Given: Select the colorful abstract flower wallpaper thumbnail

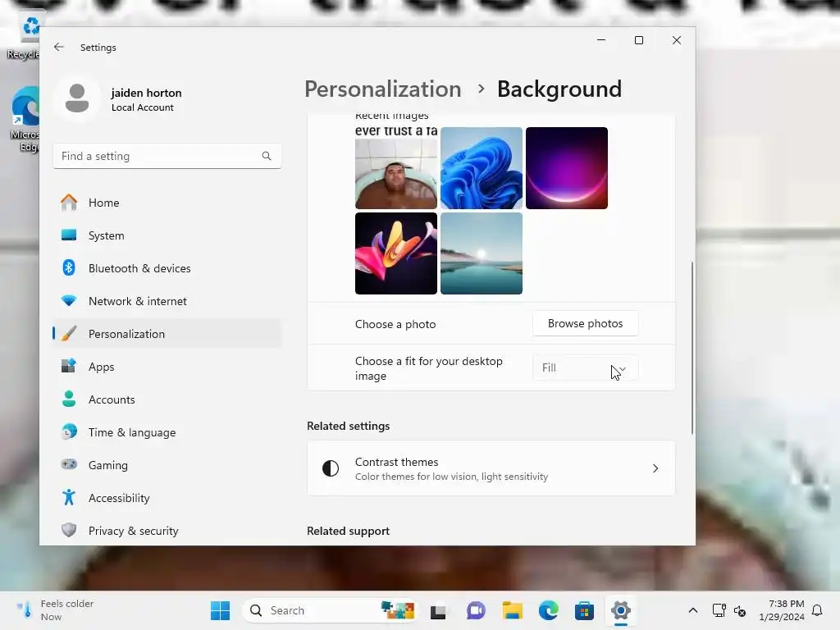Looking at the screenshot, I should click(396, 253).
